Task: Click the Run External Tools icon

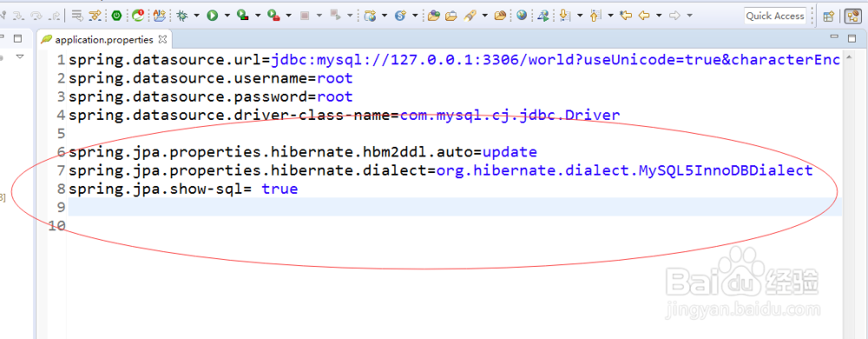Action: 273,16
